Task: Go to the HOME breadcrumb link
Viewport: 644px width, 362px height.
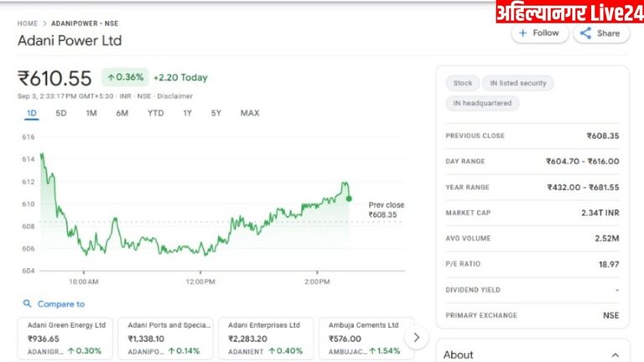Action: point(28,23)
